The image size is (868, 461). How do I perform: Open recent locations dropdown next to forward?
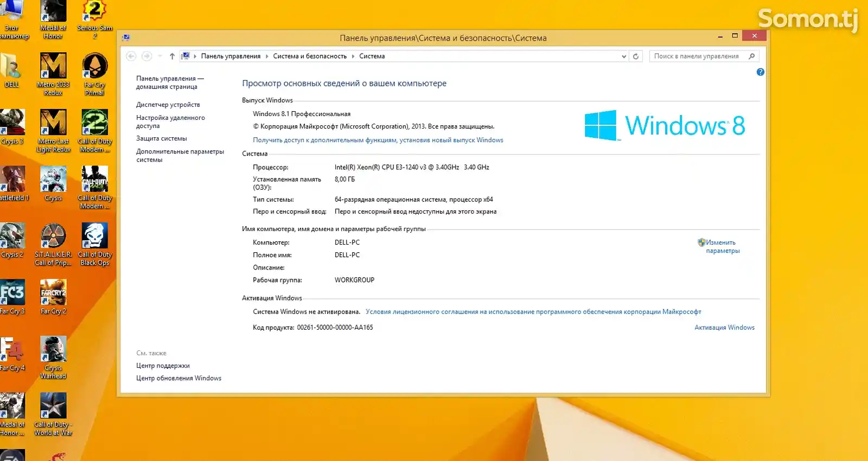[x=160, y=56]
